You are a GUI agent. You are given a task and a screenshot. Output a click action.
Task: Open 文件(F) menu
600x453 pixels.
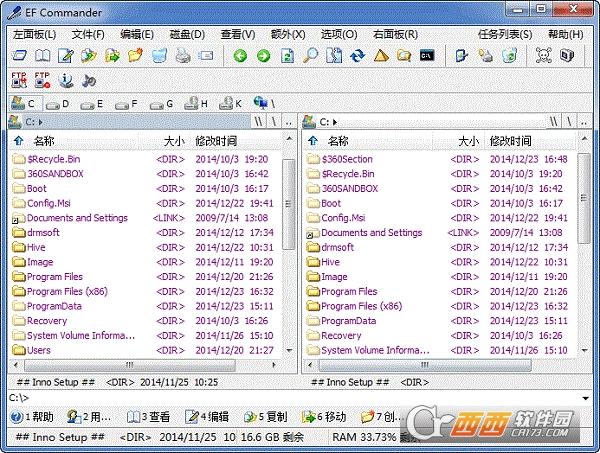click(88, 34)
